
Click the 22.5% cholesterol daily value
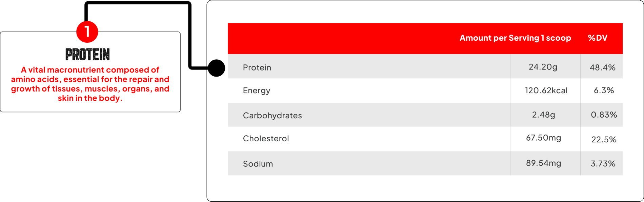tap(604, 139)
